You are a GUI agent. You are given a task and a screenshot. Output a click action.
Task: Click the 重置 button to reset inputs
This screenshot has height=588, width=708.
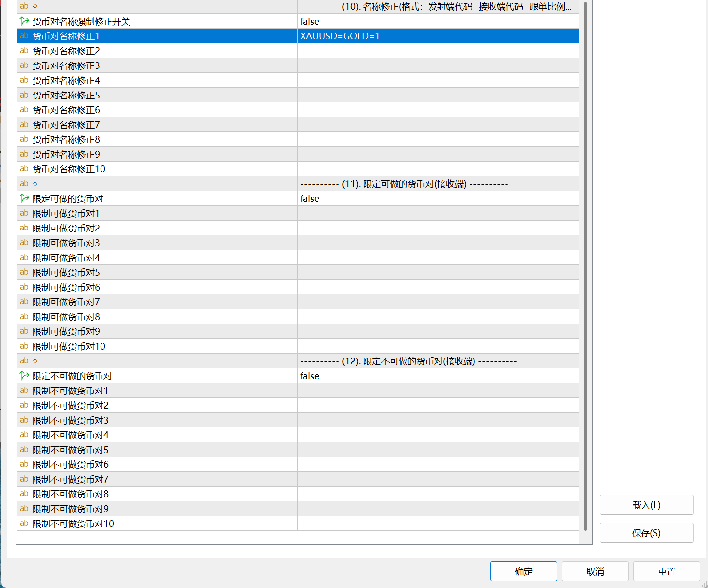pos(666,571)
